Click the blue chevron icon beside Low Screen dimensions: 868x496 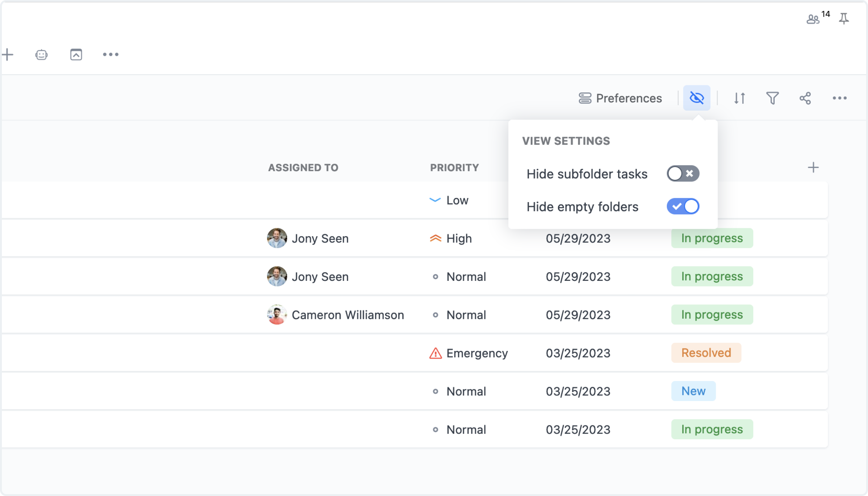(435, 200)
